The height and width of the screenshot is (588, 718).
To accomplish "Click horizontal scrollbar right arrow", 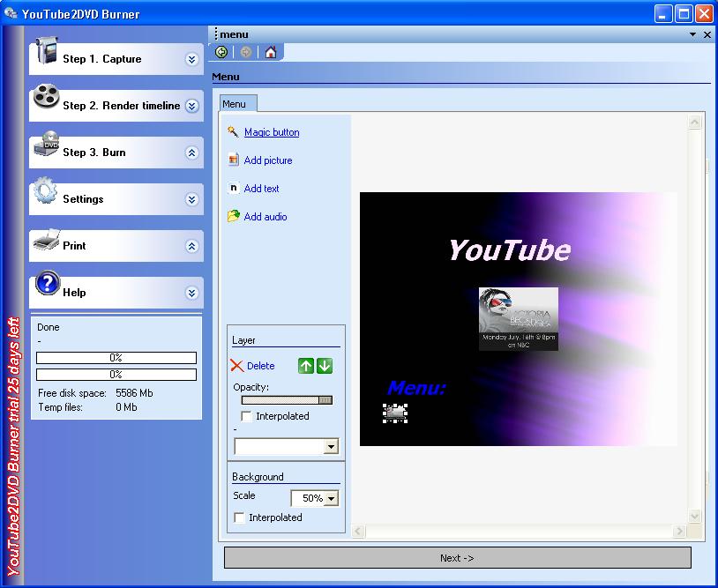I will click(679, 531).
